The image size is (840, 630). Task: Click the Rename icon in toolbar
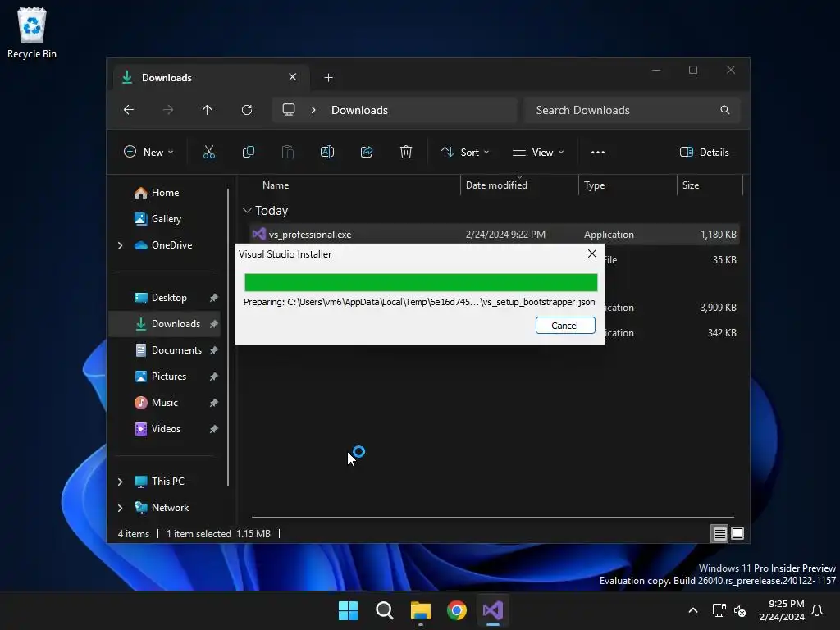pyautogui.click(x=327, y=152)
